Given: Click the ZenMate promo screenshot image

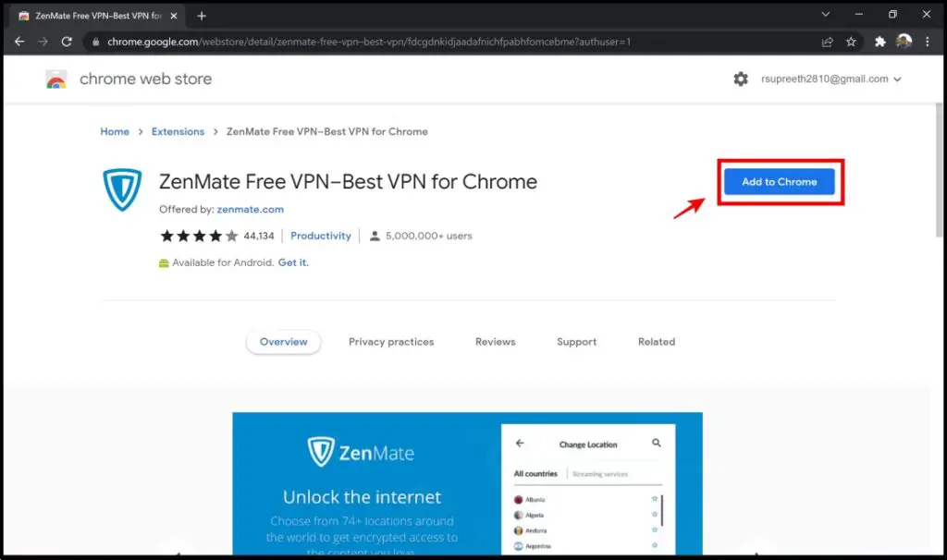Looking at the screenshot, I should [x=467, y=483].
